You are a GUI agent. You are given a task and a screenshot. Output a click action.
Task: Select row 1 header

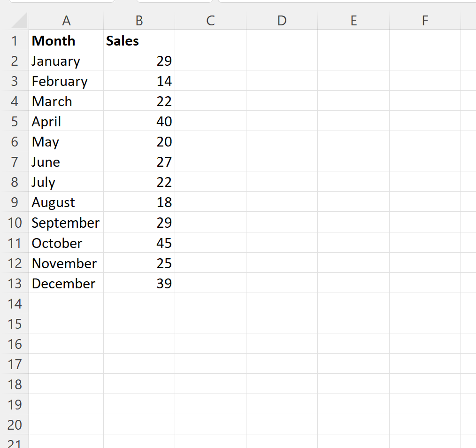point(15,41)
